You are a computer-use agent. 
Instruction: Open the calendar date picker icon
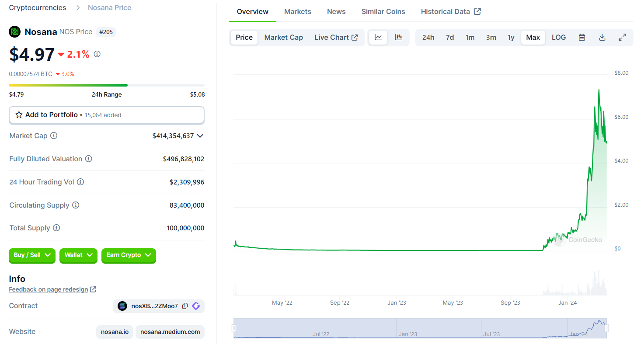pyautogui.click(x=582, y=38)
